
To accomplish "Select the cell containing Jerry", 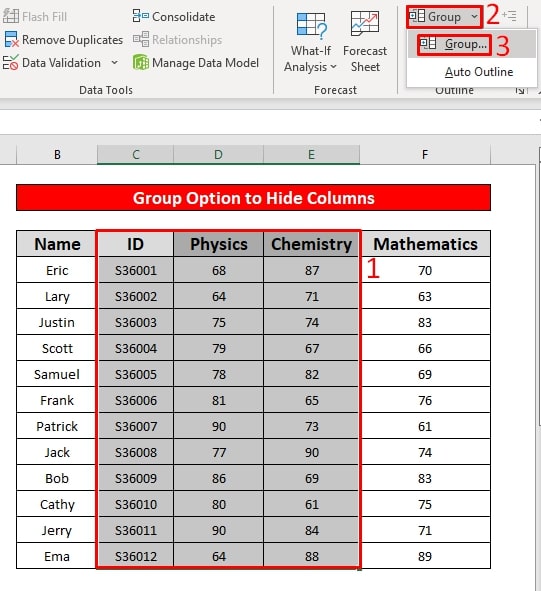I will 57,530.
